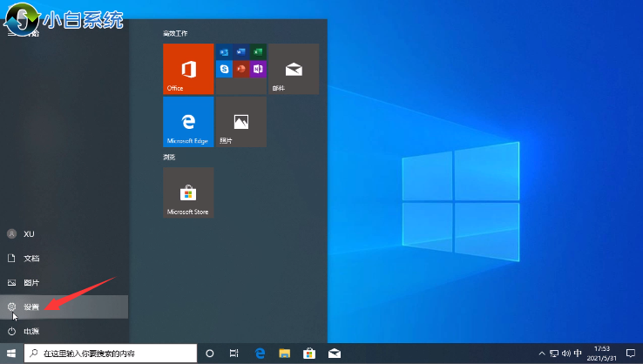Screen dimensions: 643x364
Task: Click the Windows Start button
Action: [x=10, y=354]
